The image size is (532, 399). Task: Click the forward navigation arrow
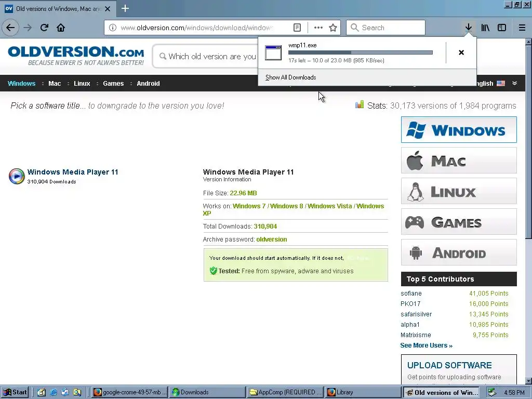tap(28, 28)
